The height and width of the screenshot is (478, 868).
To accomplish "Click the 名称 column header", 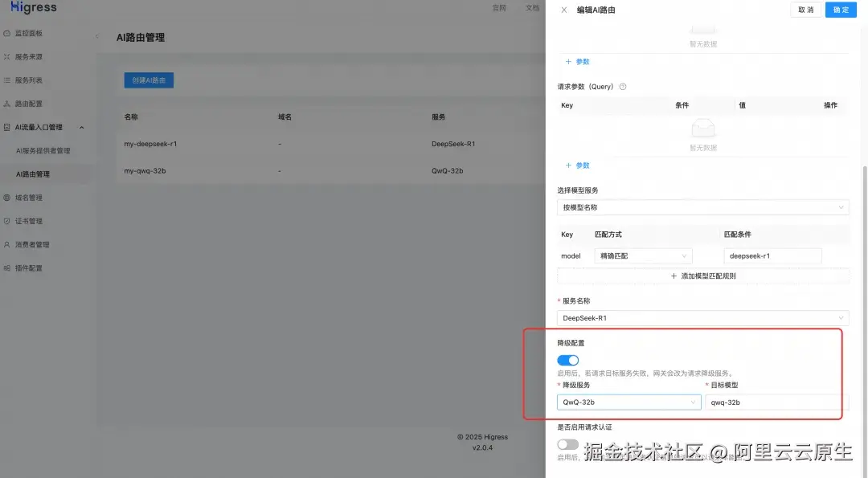I will 131,116.
